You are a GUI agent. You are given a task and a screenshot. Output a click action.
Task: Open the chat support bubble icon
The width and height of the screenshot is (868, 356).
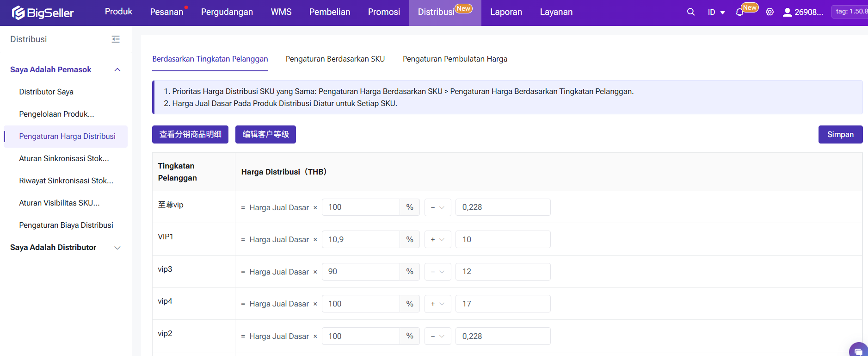(x=858, y=351)
